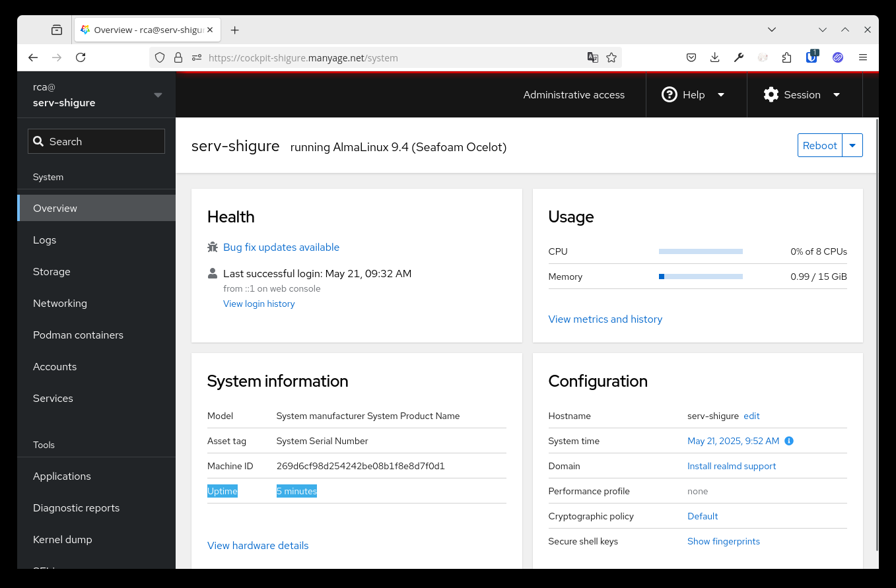Viewport: 896px width, 588px height.
Task: Bookmark this page with the star icon
Action: click(x=611, y=57)
